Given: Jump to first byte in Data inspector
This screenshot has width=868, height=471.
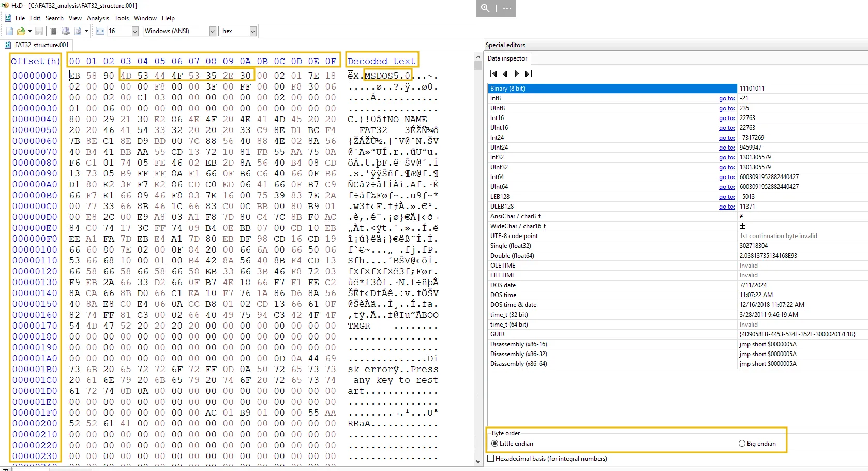Looking at the screenshot, I should click(x=493, y=74).
